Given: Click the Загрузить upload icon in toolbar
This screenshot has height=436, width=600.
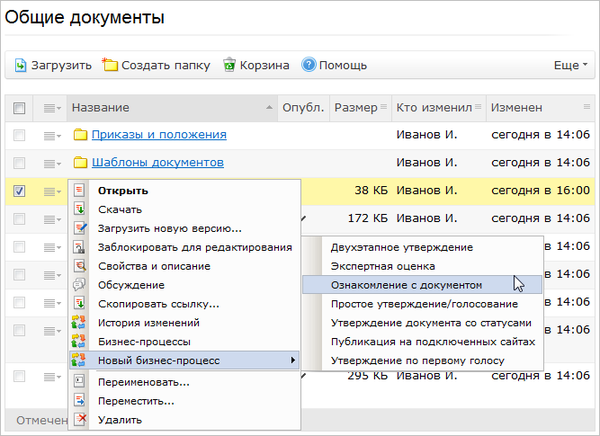Looking at the screenshot, I should pos(21,66).
